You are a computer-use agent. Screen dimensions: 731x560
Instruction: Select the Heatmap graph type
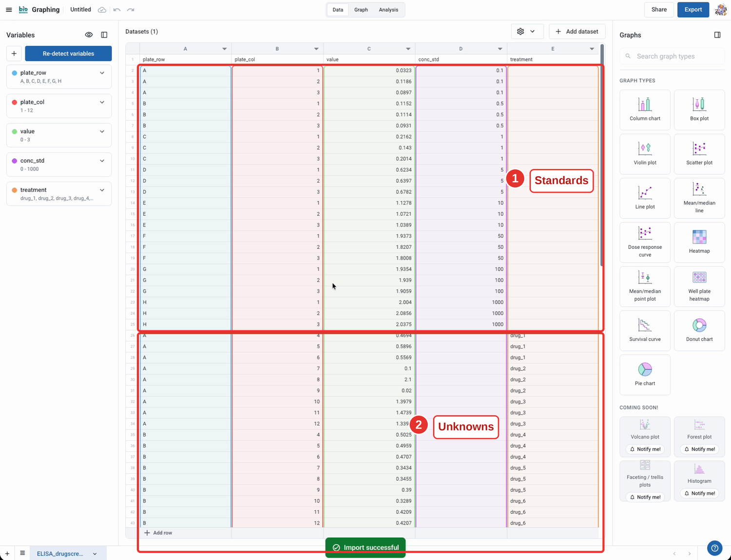pyautogui.click(x=699, y=243)
